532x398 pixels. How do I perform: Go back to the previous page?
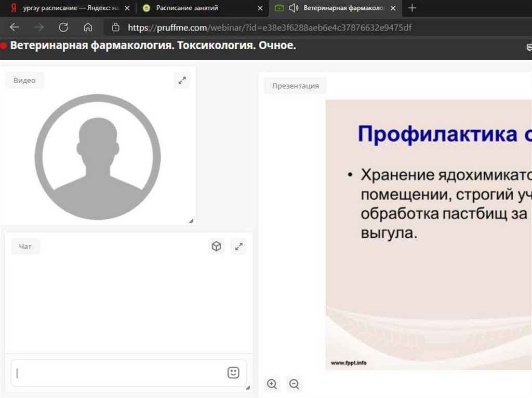tap(15, 28)
